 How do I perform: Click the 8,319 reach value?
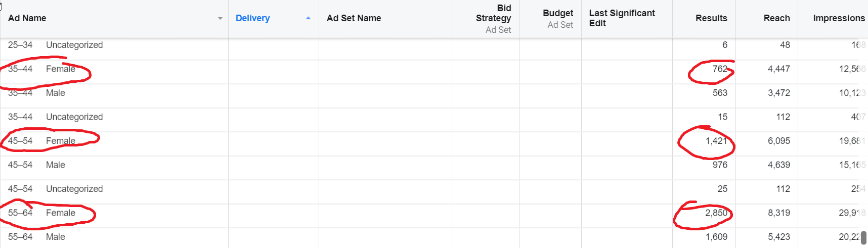(779, 213)
